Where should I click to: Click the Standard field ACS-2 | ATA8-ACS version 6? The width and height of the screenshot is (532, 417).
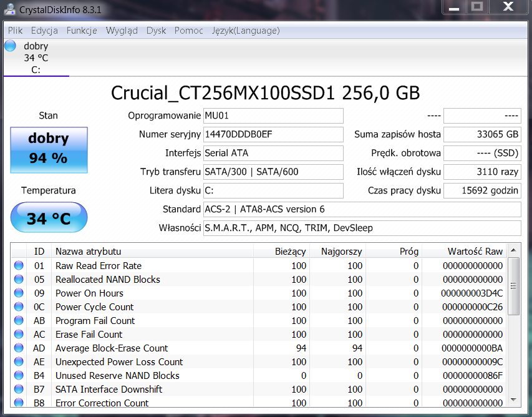[x=362, y=209]
